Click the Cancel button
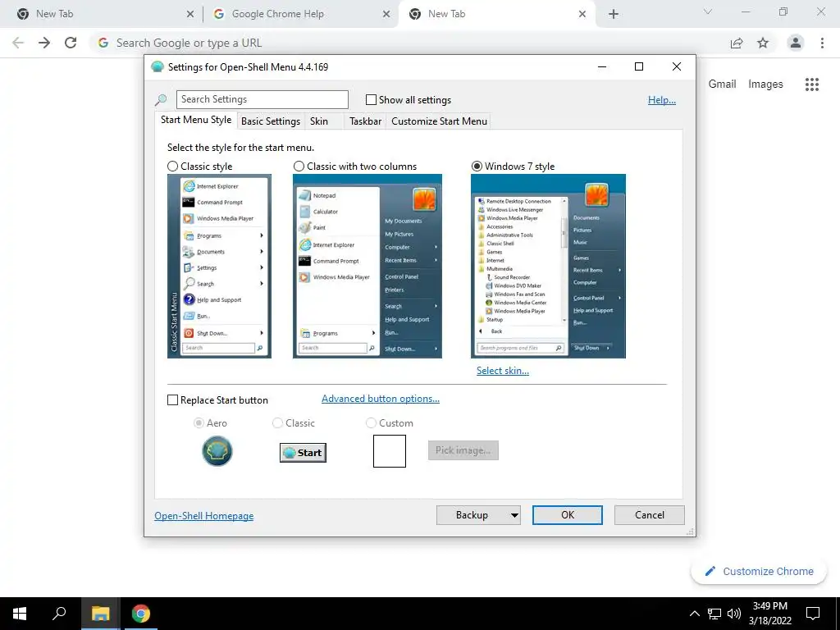840x630 pixels. coord(650,515)
